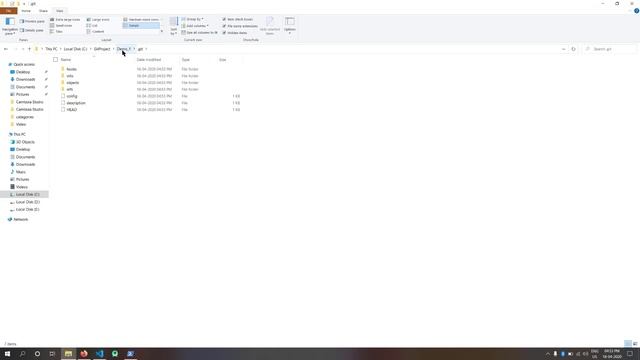Screen dimensions: 640x360
Task: Tick the select-all checkbox beside Name
Action: (56, 60)
